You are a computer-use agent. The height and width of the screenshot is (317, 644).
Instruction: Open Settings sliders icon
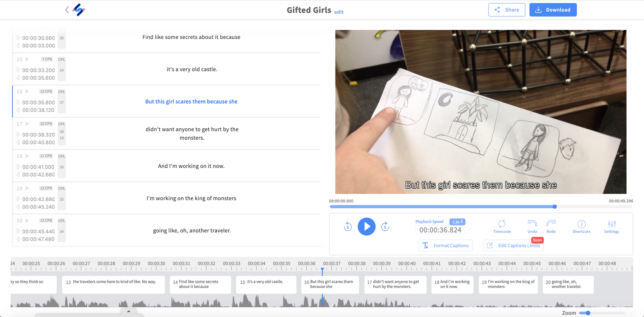(611, 224)
